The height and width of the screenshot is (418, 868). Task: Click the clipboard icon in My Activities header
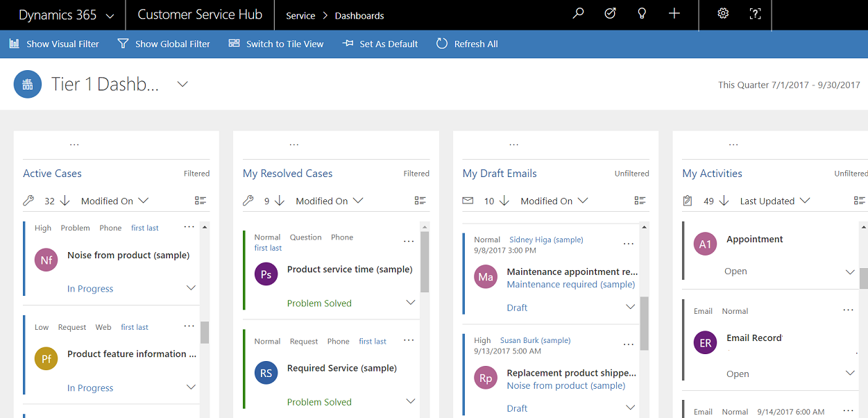click(x=687, y=200)
